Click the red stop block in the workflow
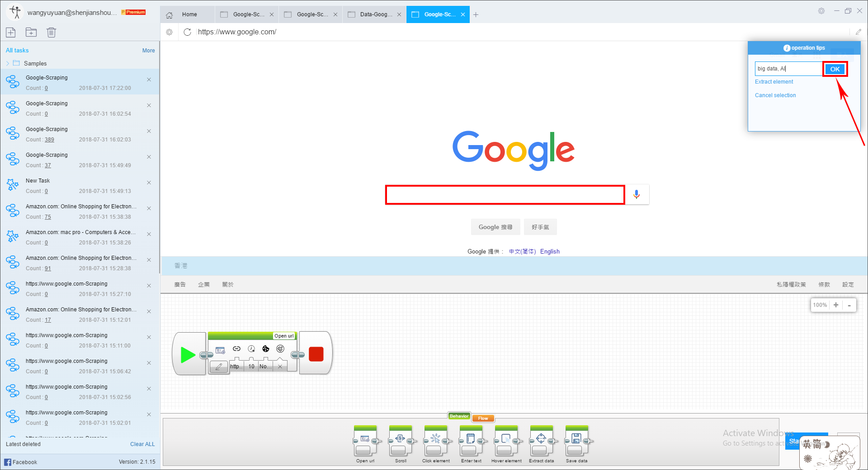The height and width of the screenshot is (470, 868). click(316, 354)
